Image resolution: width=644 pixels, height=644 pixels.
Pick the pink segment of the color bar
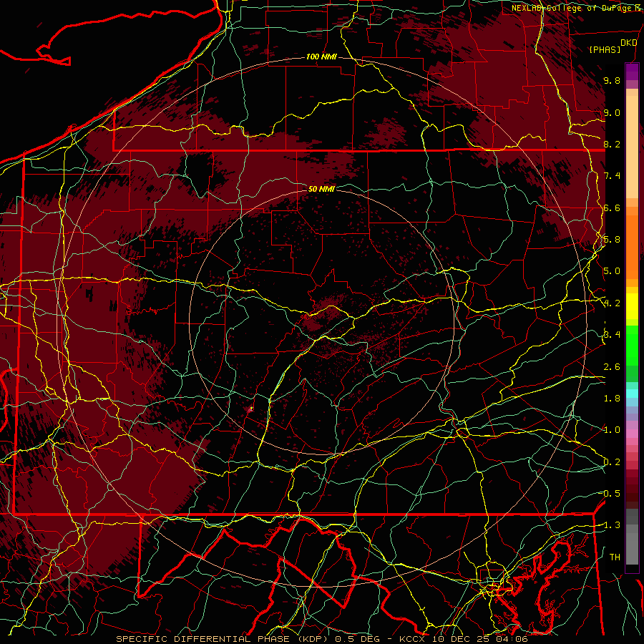click(x=632, y=433)
